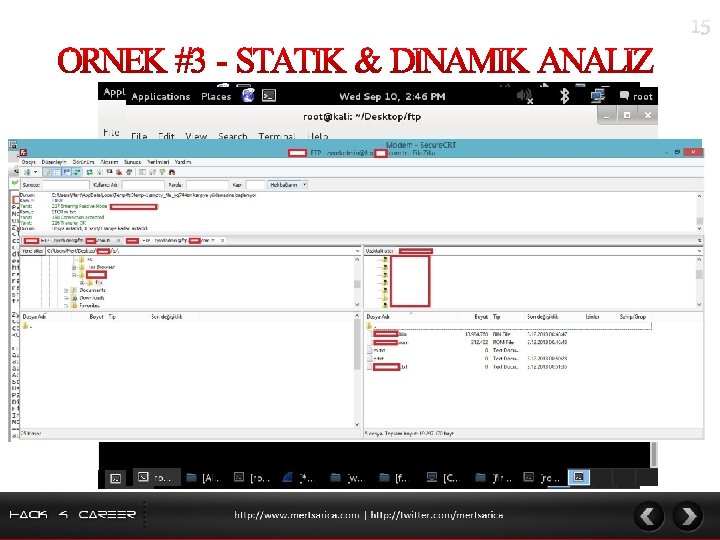Click cancel current operation icon
Viewport: 720px width, 540px height.
pyautogui.click(x=109, y=172)
